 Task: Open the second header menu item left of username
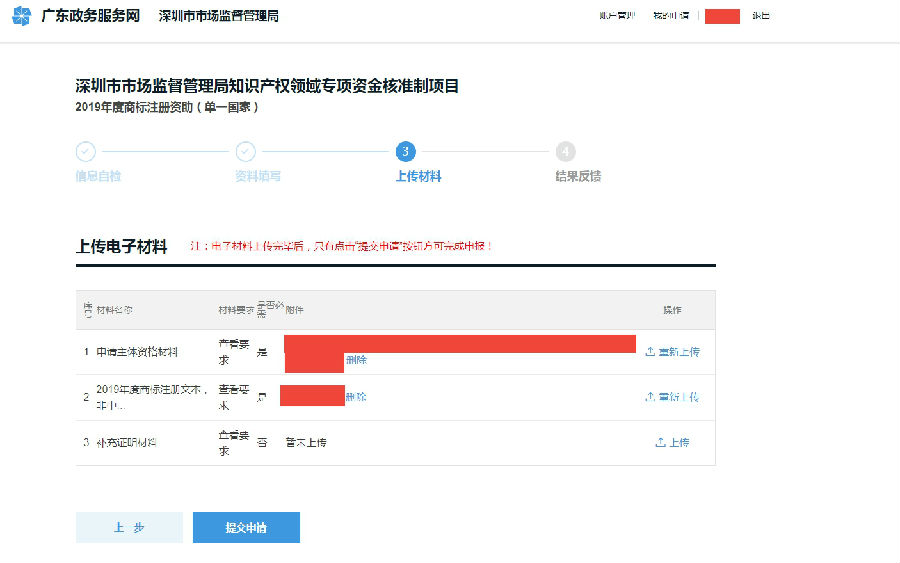[x=670, y=16]
